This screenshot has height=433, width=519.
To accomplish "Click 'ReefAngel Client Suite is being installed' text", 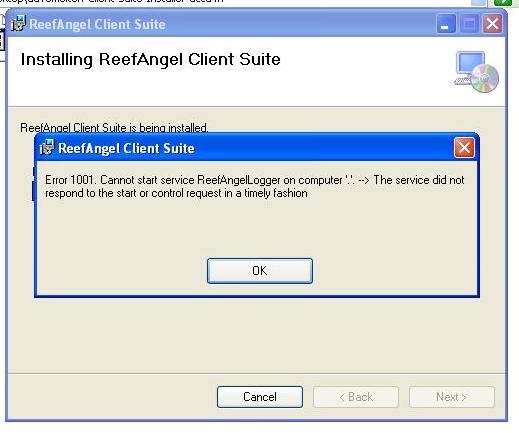I will coord(114,128).
